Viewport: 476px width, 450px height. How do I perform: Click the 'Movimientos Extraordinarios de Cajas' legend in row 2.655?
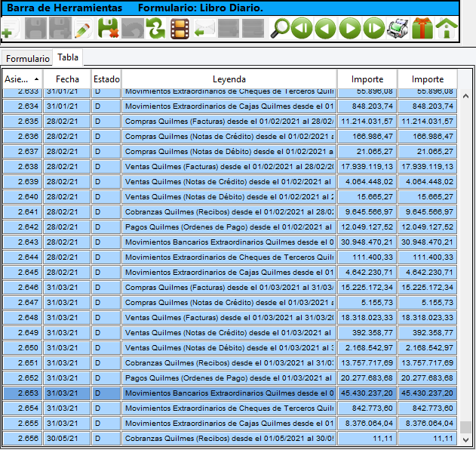229,424
